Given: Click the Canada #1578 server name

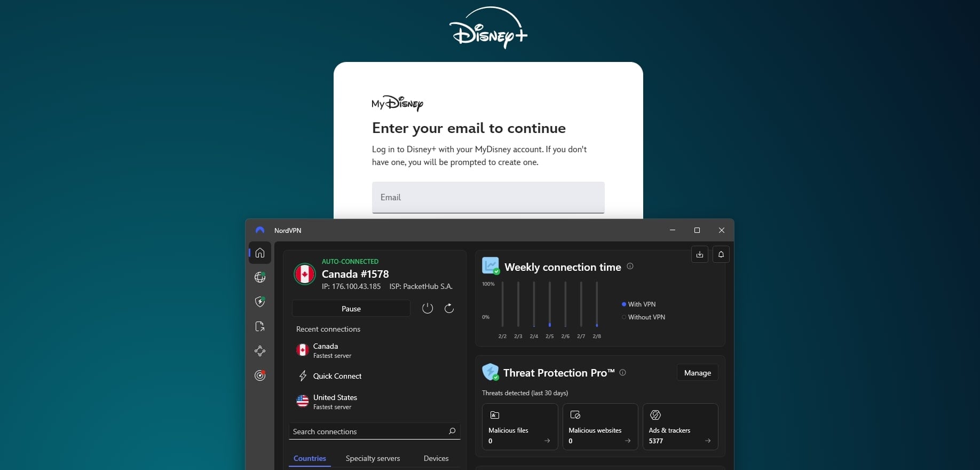Looking at the screenshot, I should tap(355, 274).
